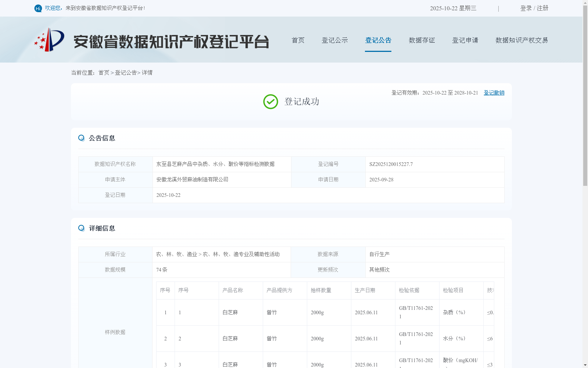Click the data scale value 74 条
The height and width of the screenshot is (368, 588).
point(162,270)
